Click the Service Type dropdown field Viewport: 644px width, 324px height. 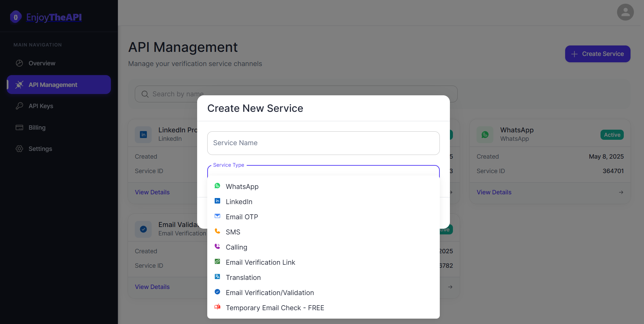click(x=324, y=171)
